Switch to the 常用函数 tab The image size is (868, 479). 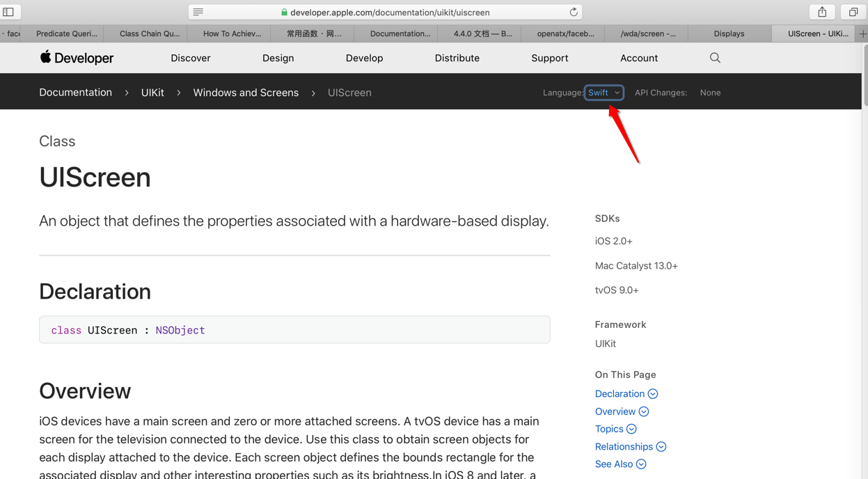tap(313, 33)
